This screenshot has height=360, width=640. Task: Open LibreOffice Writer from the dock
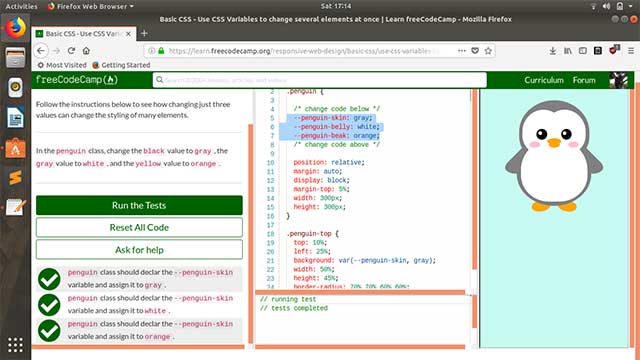click(x=16, y=118)
